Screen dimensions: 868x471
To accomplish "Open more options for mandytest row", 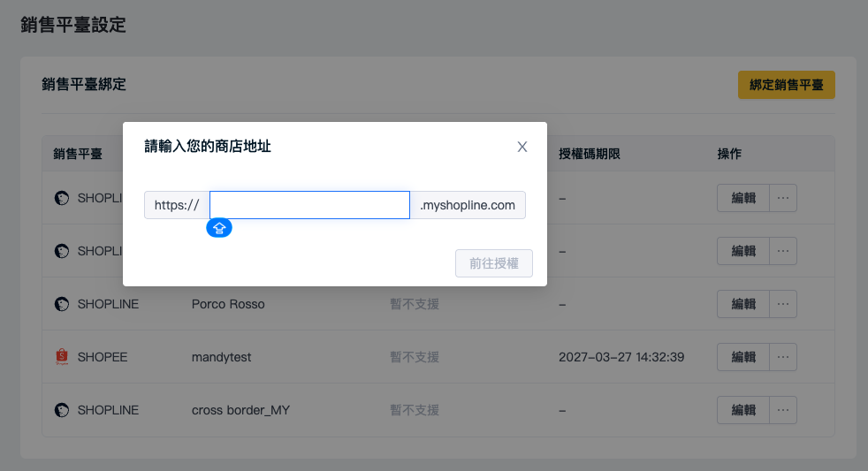I will [x=783, y=357].
